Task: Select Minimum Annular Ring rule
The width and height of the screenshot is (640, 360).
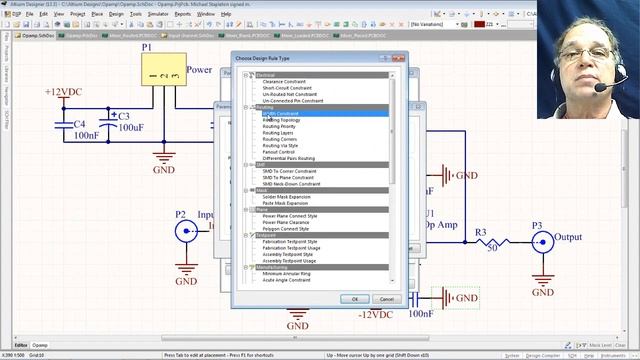Action: click(286, 274)
